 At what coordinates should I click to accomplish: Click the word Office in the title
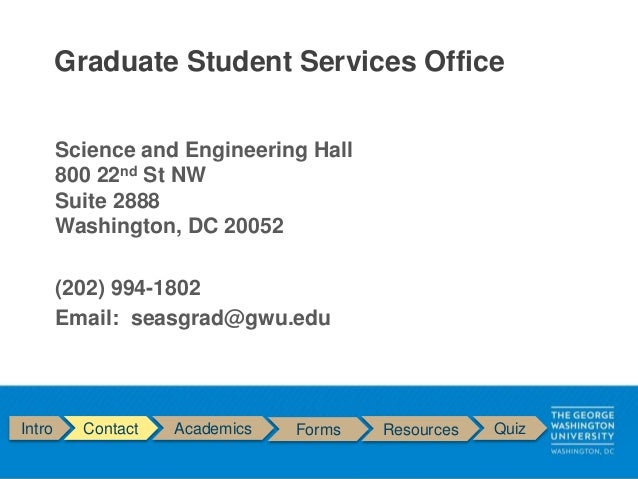[464, 61]
